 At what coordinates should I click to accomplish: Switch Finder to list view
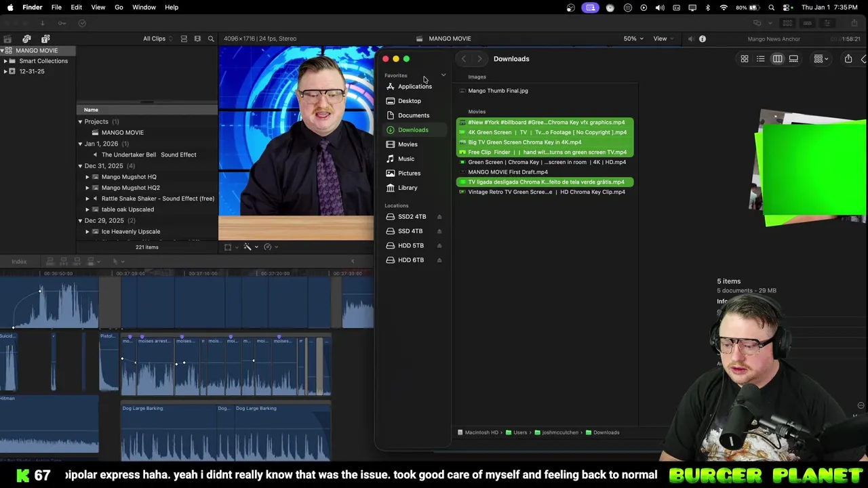[761, 59]
